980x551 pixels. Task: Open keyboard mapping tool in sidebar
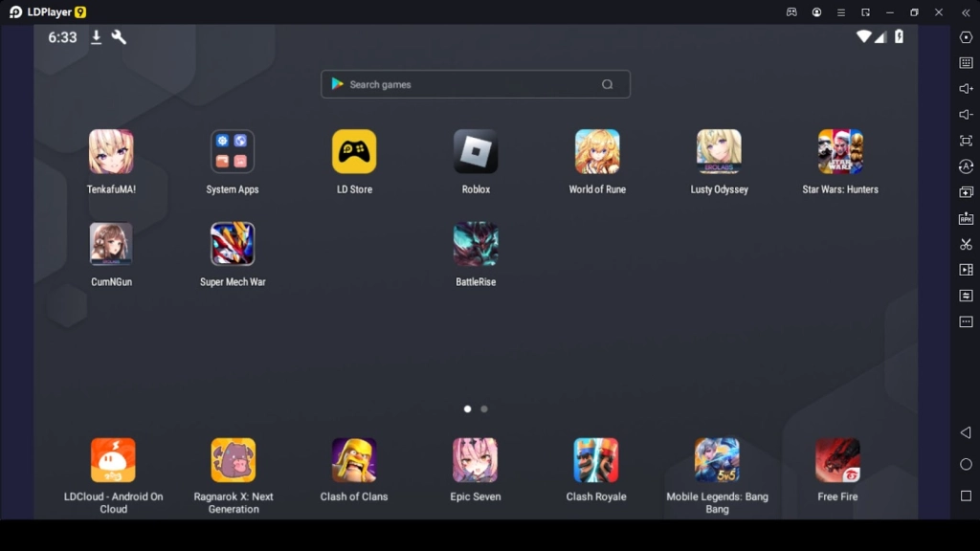967,63
